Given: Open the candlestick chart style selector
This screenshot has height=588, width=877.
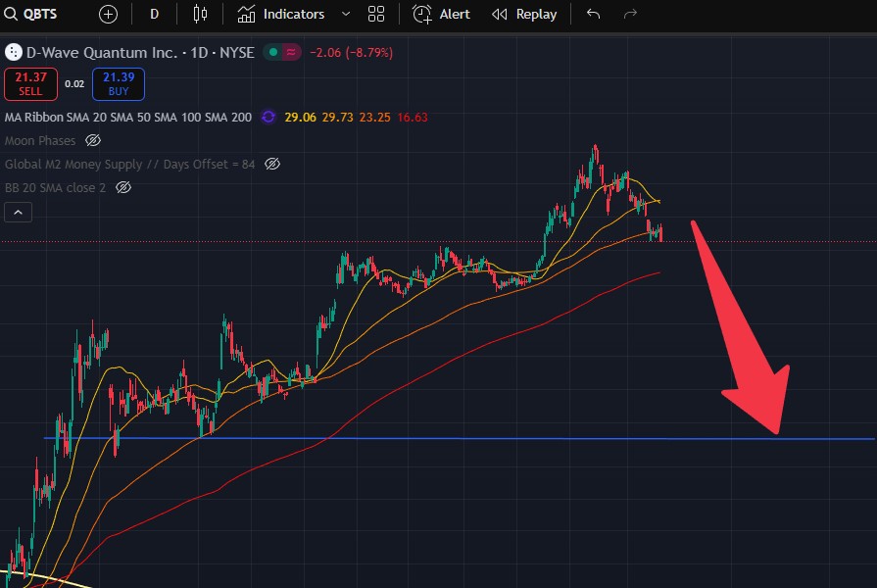Looking at the screenshot, I should pyautogui.click(x=200, y=14).
